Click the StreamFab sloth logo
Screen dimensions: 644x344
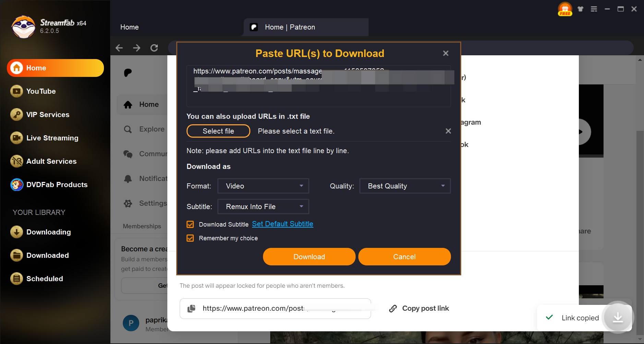23,27
